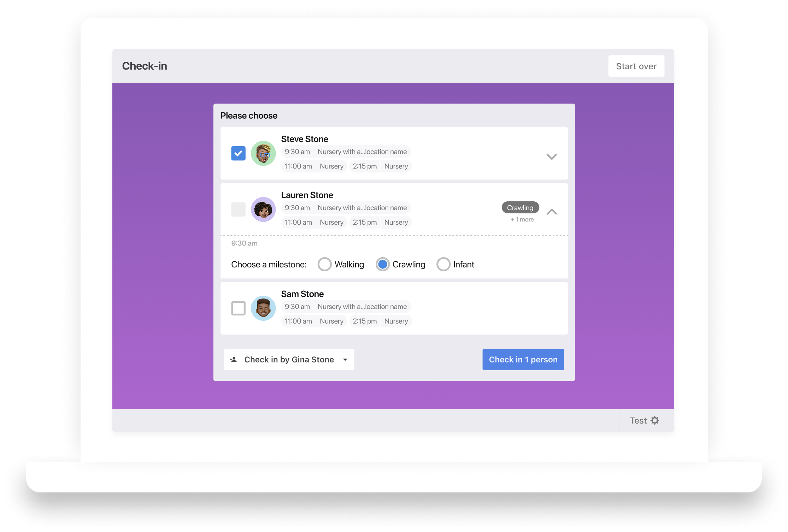788x532 pixels.
Task: Expand Steve Stone's row with chevron
Action: pos(552,156)
